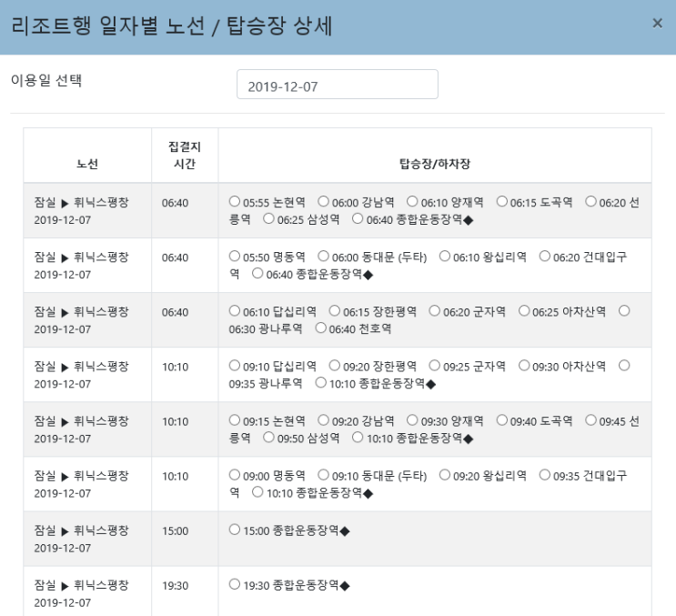Choose 06:25 삼성역 stop
This screenshot has width=676, height=616.
coord(268,218)
